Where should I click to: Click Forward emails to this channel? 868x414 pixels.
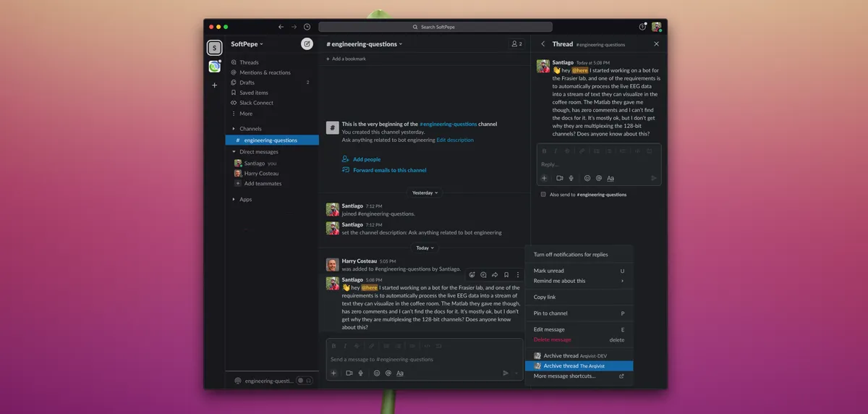[389, 170]
